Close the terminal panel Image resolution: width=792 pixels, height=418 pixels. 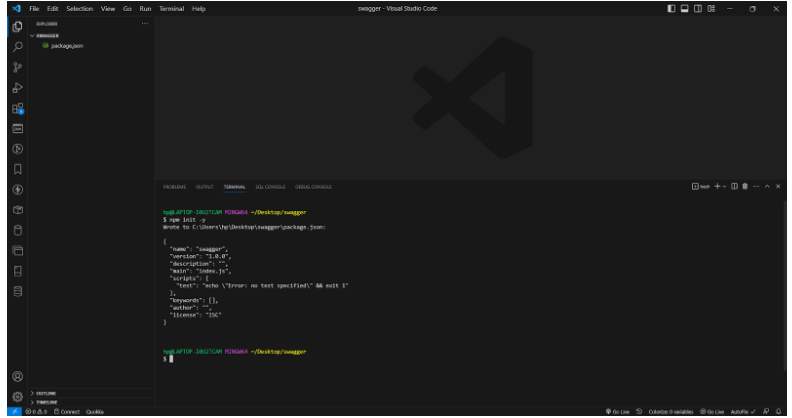tap(778, 187)
